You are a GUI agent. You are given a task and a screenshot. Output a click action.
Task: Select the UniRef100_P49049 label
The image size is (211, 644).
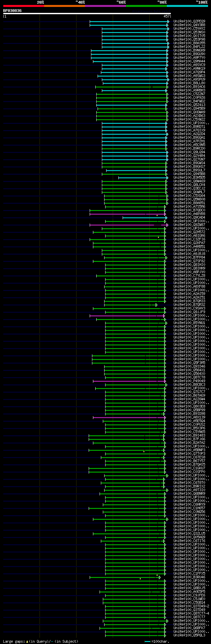pyautogui.click(x=189, y=381)
